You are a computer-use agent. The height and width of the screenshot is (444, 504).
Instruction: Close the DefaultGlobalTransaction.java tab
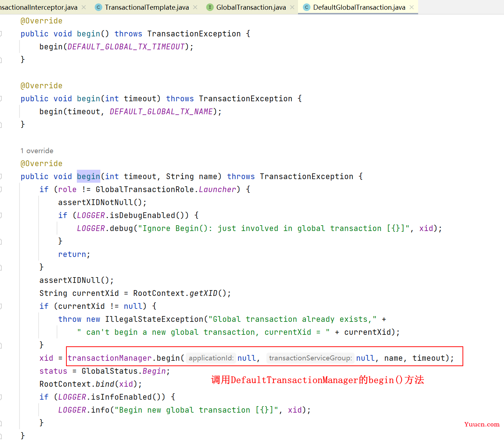coord(412,7)
